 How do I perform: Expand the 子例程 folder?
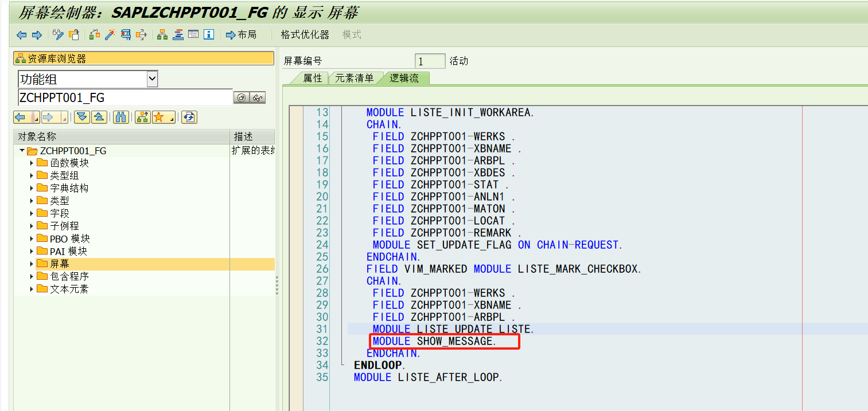(32, 226)
